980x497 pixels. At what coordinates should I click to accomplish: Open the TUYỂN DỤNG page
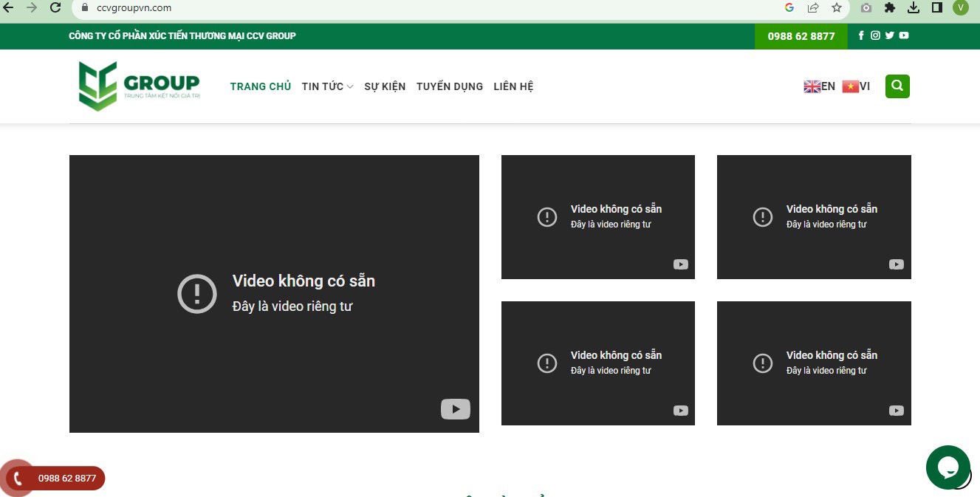[449, 86]
